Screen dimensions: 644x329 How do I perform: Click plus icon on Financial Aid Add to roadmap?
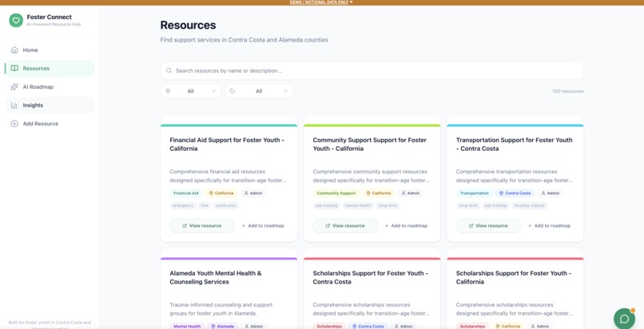pos(243,226)
